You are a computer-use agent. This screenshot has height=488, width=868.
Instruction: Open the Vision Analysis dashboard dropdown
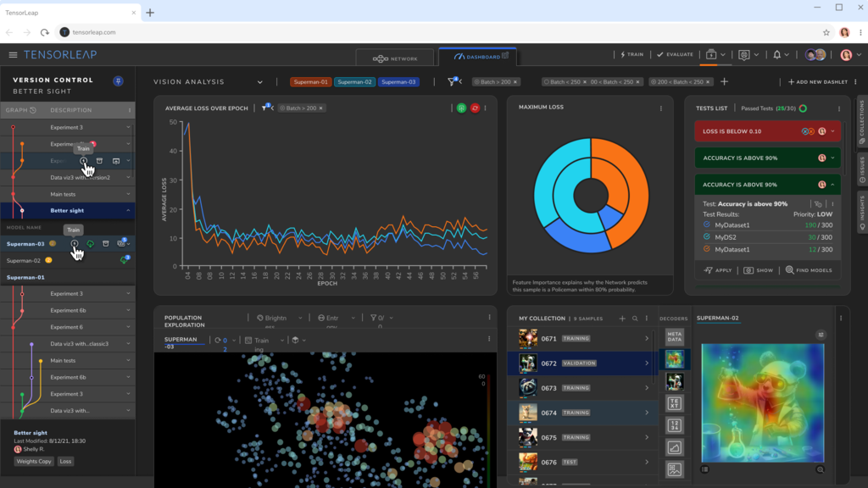(259, 82)
